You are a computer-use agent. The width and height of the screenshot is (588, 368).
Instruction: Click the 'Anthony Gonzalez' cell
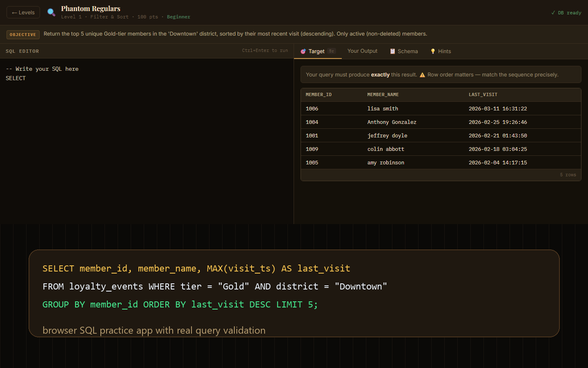tap(392, 122)
